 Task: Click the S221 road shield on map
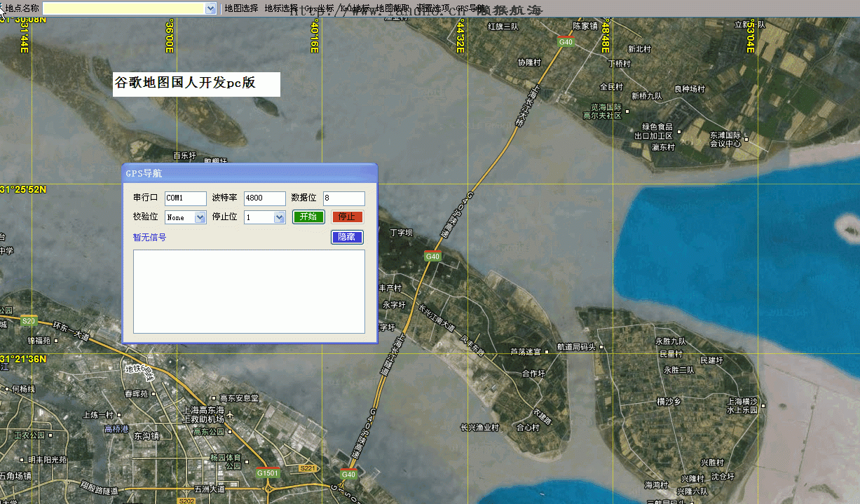(x=308, y=468)
